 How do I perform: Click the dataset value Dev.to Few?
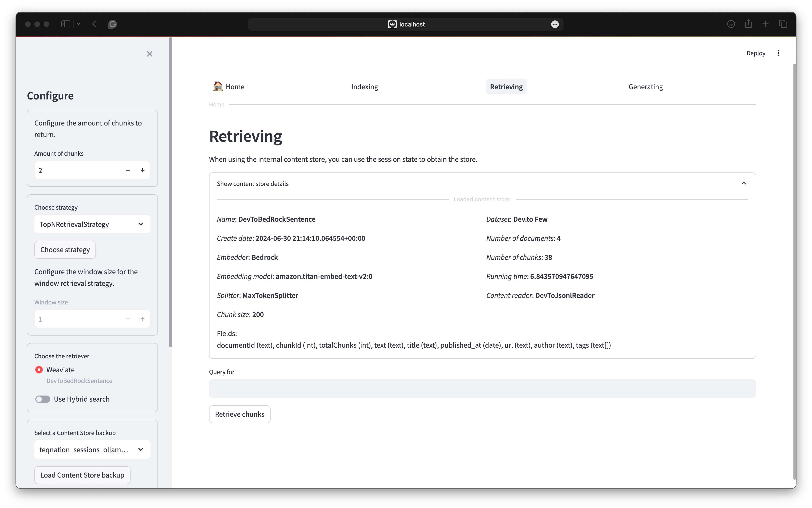530,219
